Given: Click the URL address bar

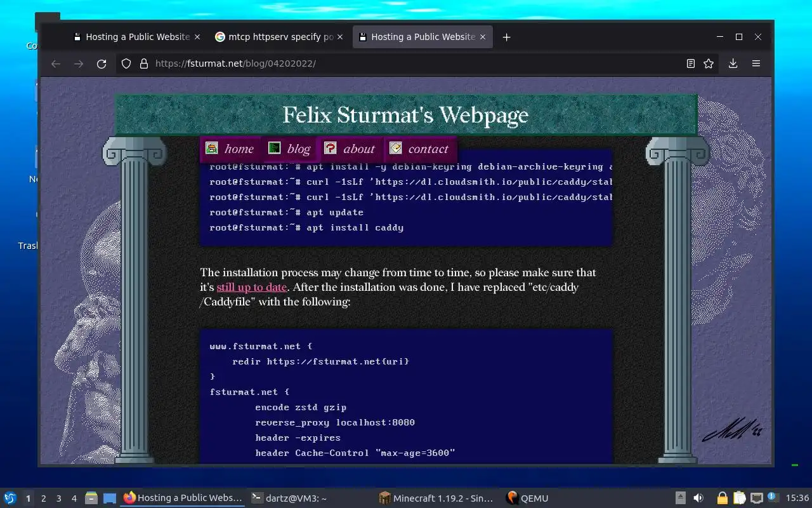Looking at the screenshot, I should pyautogui.click(x=406, y=63).
